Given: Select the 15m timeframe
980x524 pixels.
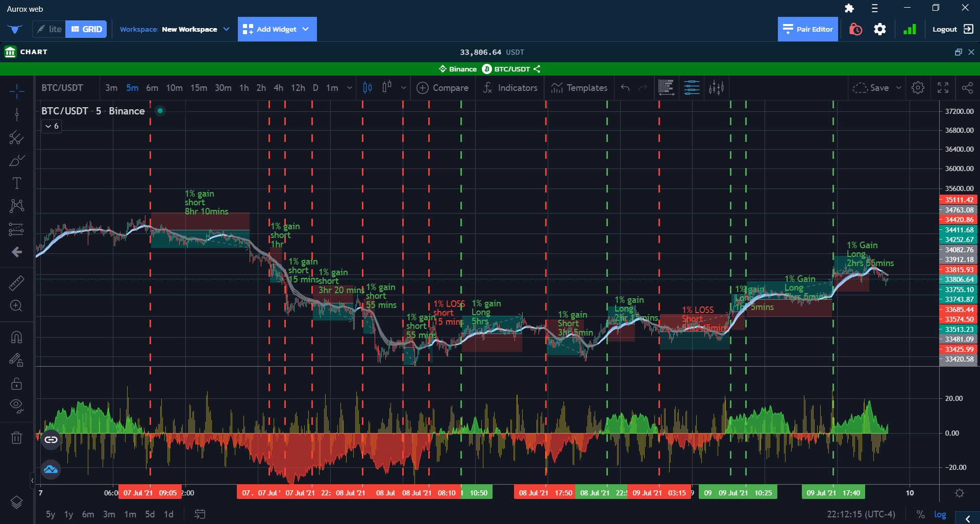Looking at the screenshot, I should pyautogui.click(x=199, y=88).
